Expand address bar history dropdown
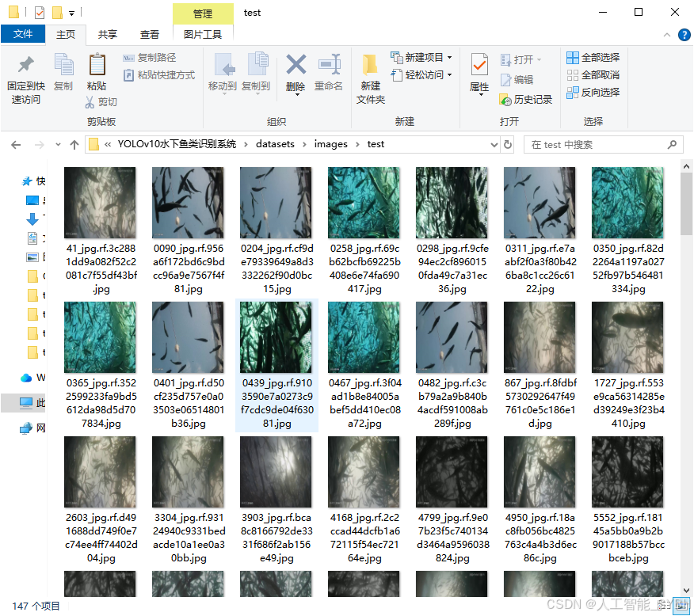This screenshot has width=694, height=616. (x=494, y=145)
